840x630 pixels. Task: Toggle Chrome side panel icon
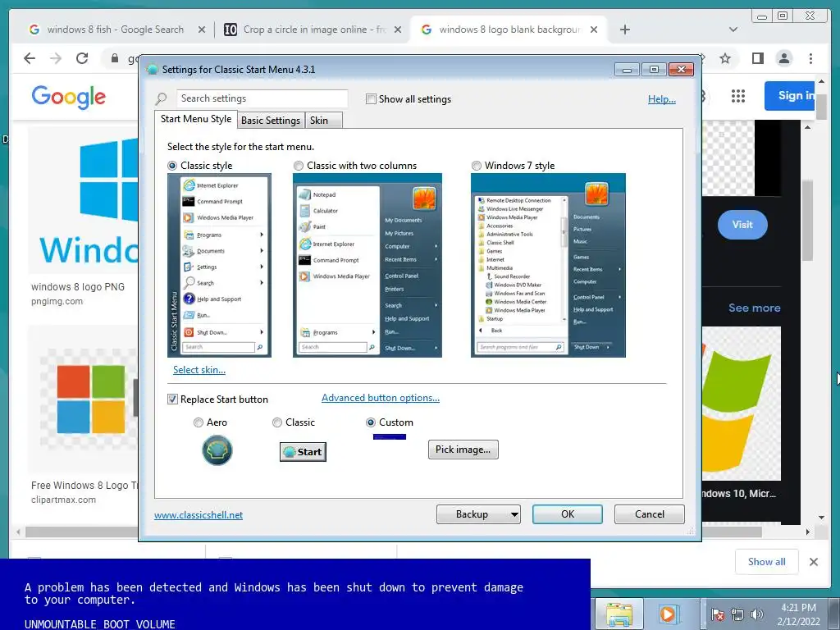(x=757, y=58)
